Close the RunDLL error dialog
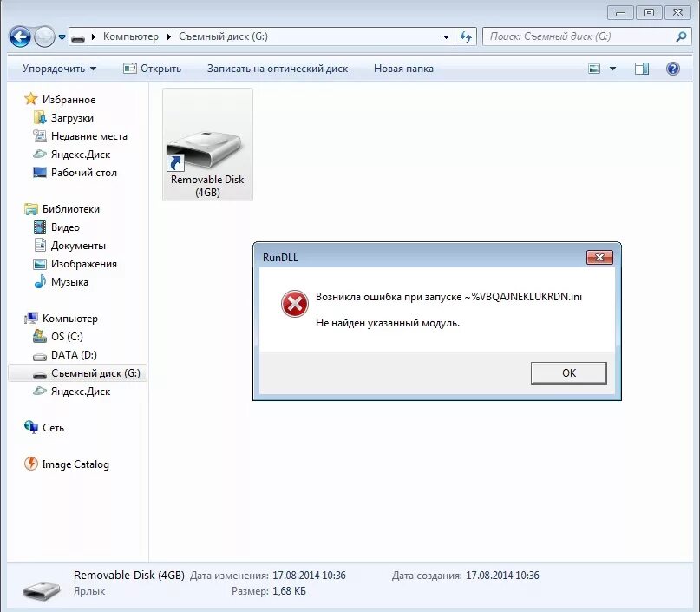Screen dimensions: 700x612 [x=599, y=257]
